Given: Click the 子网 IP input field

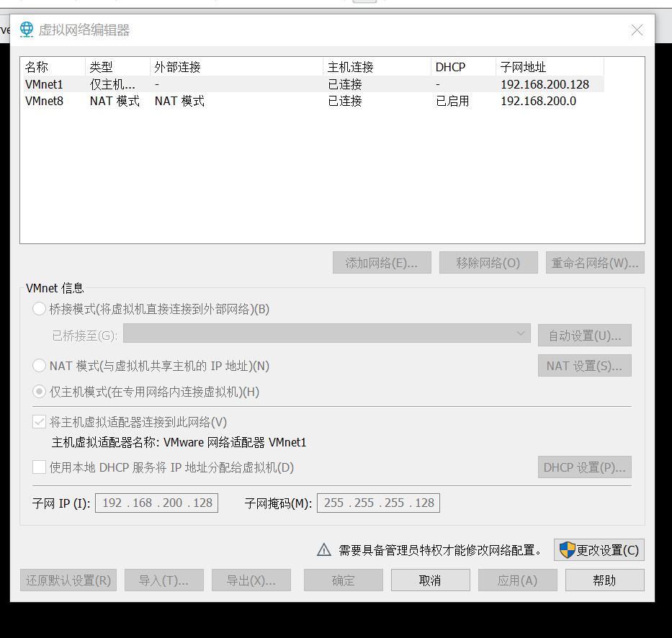Looking at the screenshot, I should pyautogui.click(x=156, y=503).
